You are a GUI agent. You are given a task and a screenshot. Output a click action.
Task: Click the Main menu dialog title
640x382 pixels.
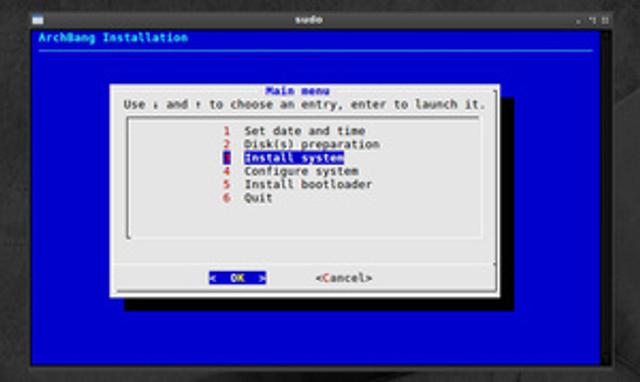(298, 91)
